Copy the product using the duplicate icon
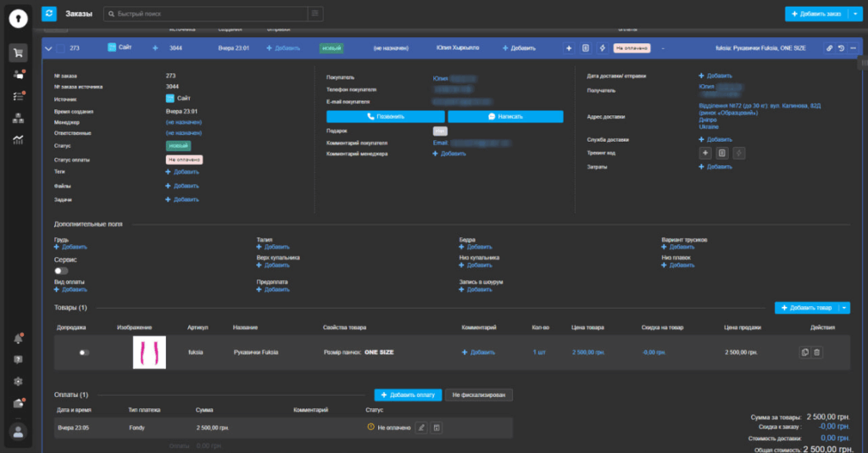868x453 pixels. [x=804, y=352]
